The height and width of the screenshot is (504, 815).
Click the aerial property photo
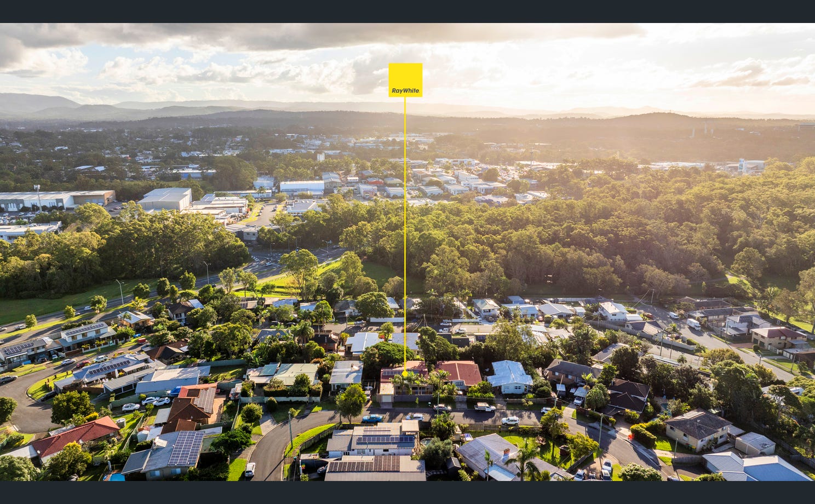pos(407,252)
